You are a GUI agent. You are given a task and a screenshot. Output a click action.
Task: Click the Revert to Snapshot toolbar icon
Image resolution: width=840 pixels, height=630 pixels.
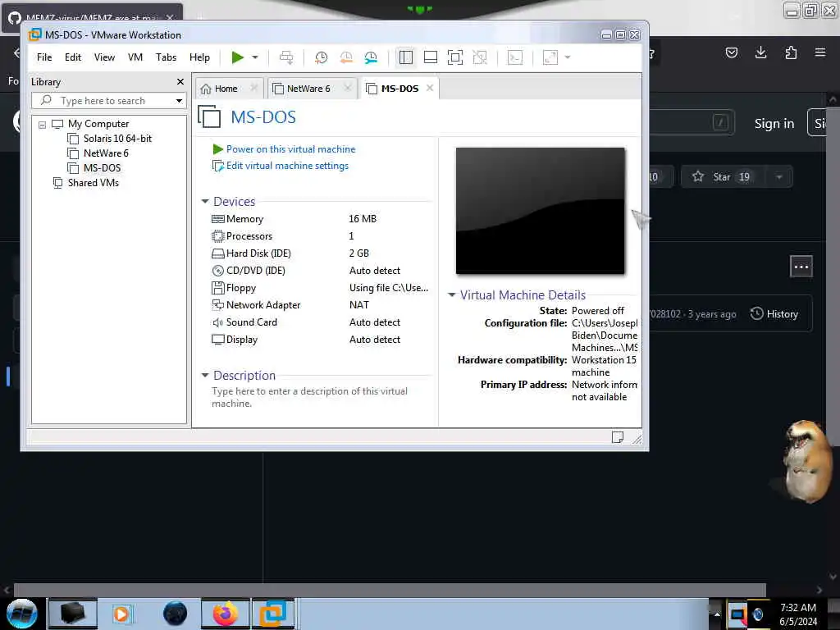click(x=346, y=57)
